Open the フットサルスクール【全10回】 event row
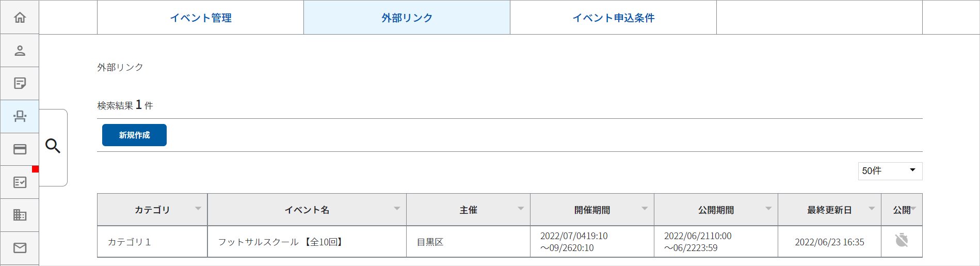 [509, 242]
